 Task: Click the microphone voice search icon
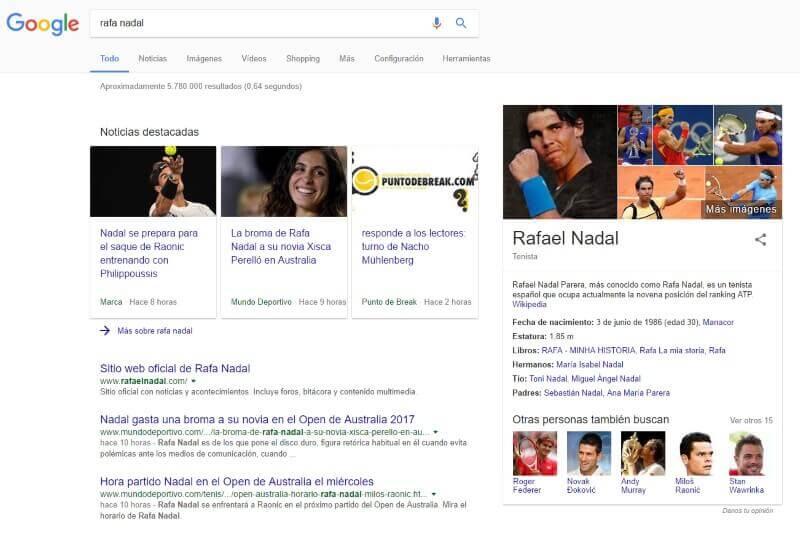[x=437, y=23]
